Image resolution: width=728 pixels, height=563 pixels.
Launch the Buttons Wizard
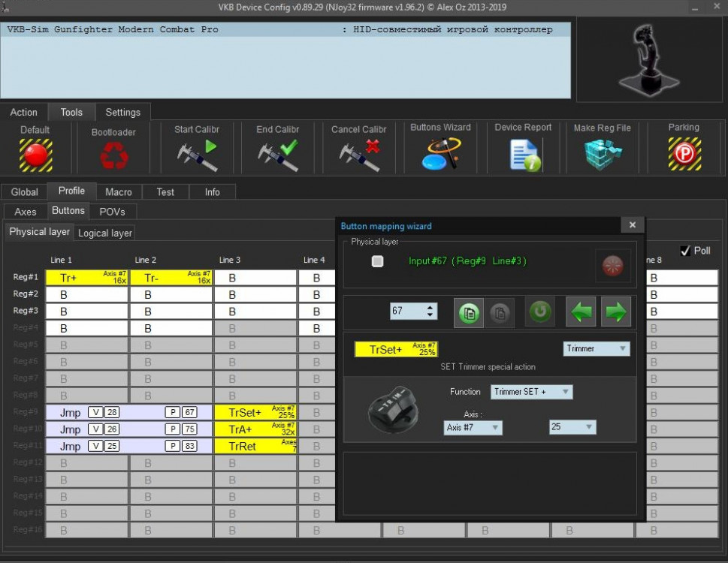click(440, 155)
